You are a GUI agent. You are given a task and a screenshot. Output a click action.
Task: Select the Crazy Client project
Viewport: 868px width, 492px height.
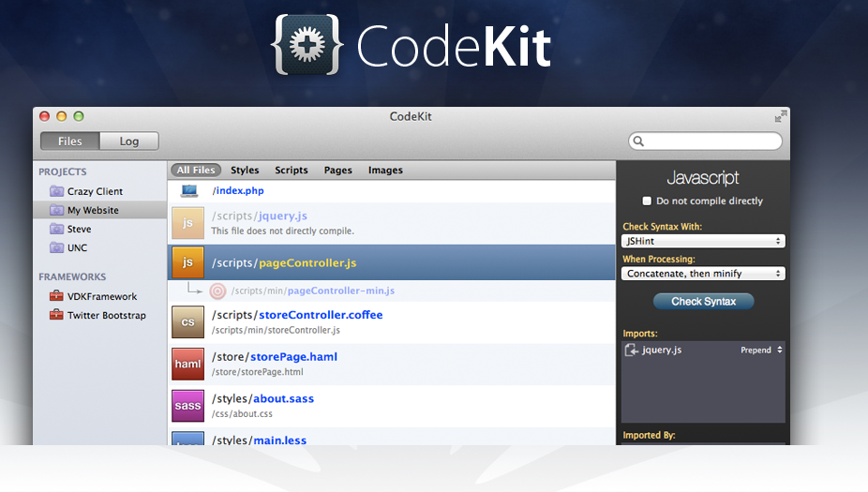[95, 191]
